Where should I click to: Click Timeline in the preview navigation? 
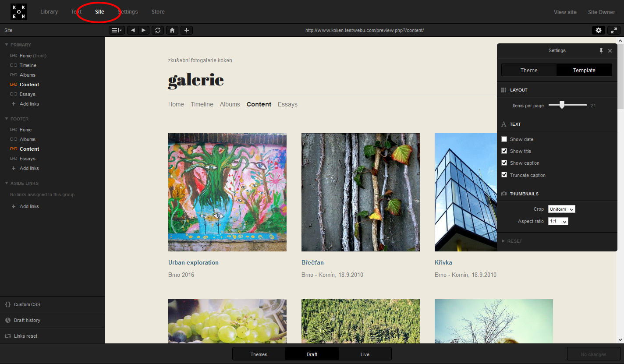202,104
